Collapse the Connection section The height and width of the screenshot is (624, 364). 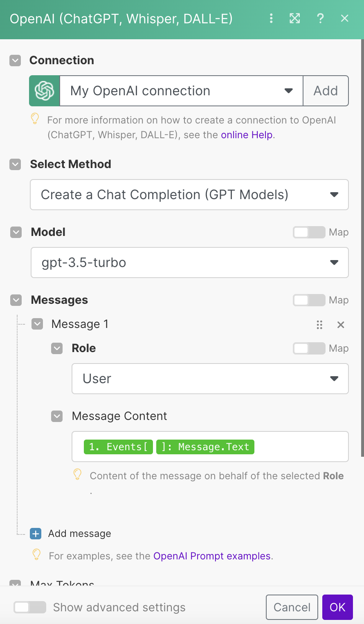[15, 61]
